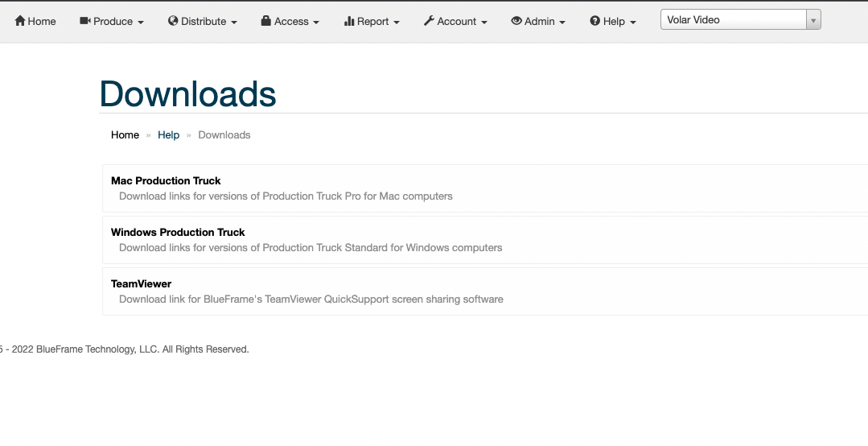This screenshot has width=868, height=446.
Task: Open the Account menu label
Action: 457,22
